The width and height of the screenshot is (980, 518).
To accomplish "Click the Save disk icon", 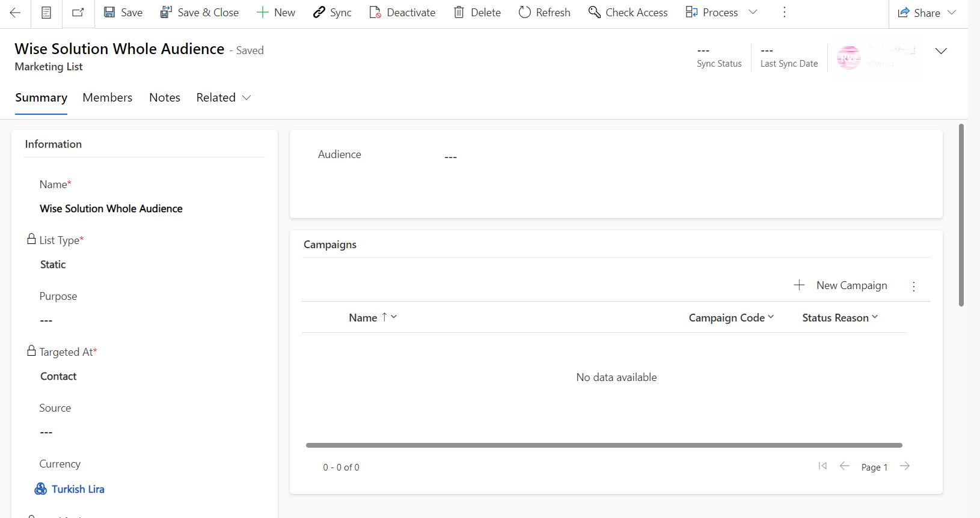I will point(109,13).
